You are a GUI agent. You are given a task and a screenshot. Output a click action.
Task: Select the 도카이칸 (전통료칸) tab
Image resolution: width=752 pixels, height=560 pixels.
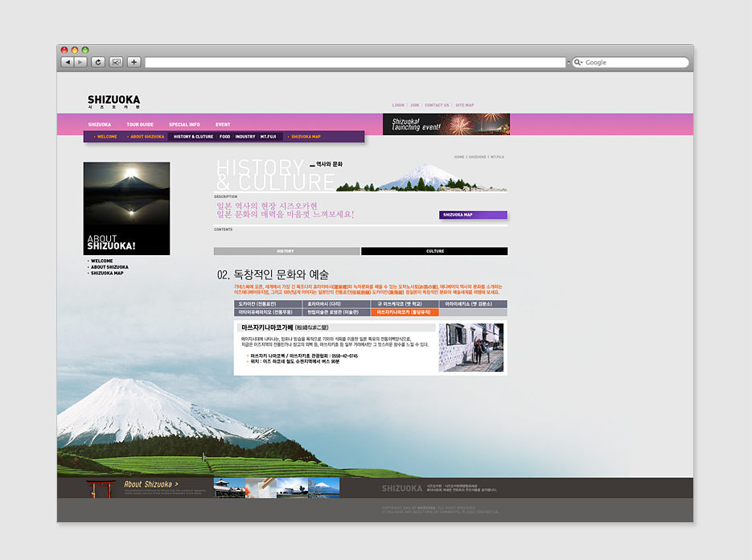(268, 304)
